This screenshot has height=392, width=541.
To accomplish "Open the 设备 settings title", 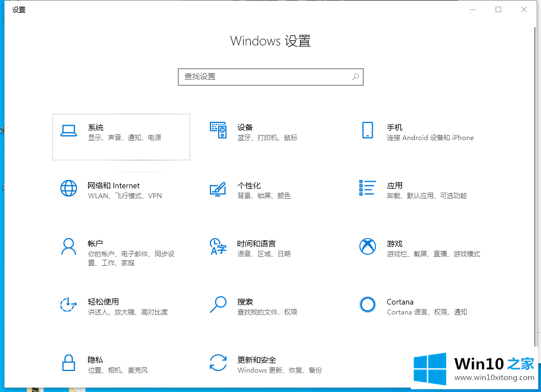I will click(245, 127).
